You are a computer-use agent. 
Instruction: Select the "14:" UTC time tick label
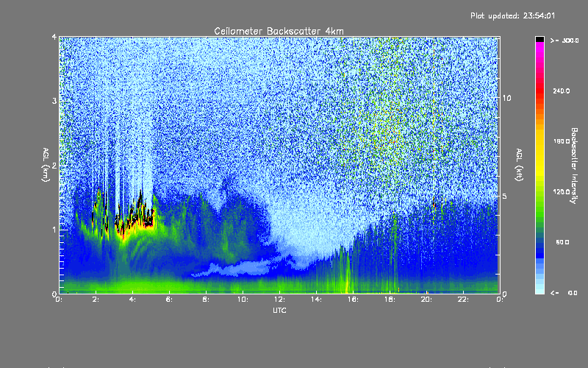coord(316,300)
